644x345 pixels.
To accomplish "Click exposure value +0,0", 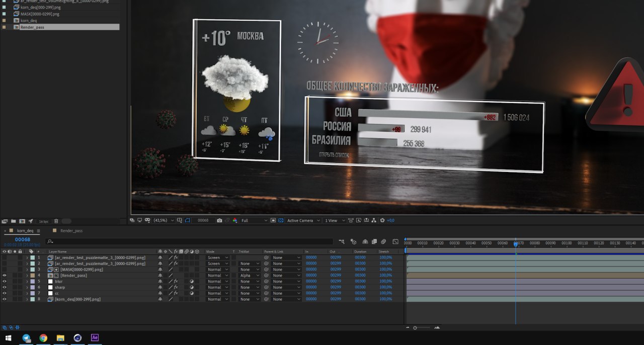I will pos(391,220).
